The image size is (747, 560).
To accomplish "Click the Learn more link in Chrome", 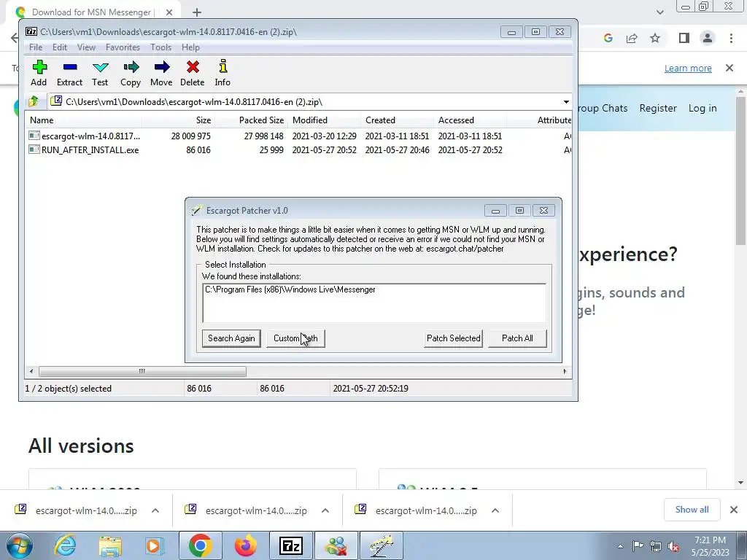I will tap(688, 68).
